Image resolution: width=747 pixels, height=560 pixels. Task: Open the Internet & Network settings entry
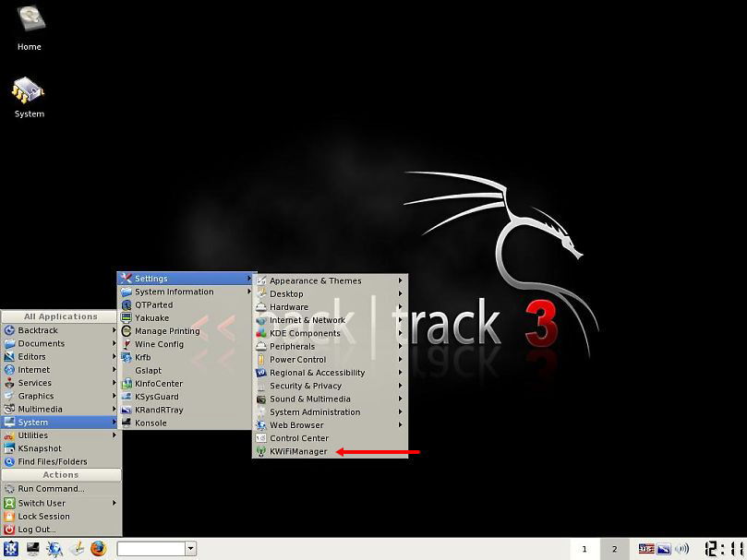pyautogui.click(x=330, y=320)
